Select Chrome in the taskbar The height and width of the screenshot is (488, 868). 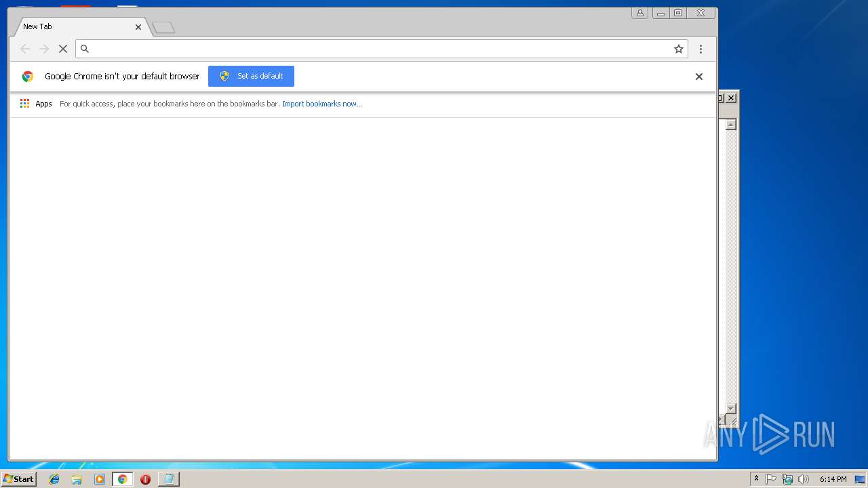coord(123,479)
